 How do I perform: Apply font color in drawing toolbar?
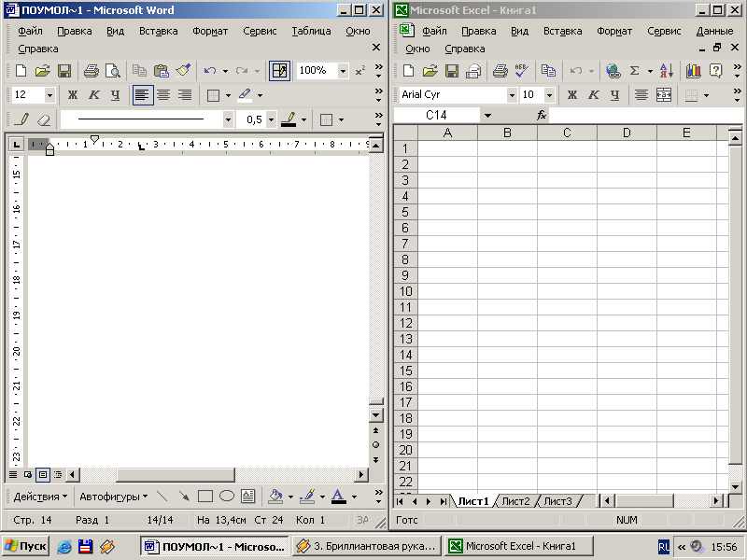tap(339, 497)
